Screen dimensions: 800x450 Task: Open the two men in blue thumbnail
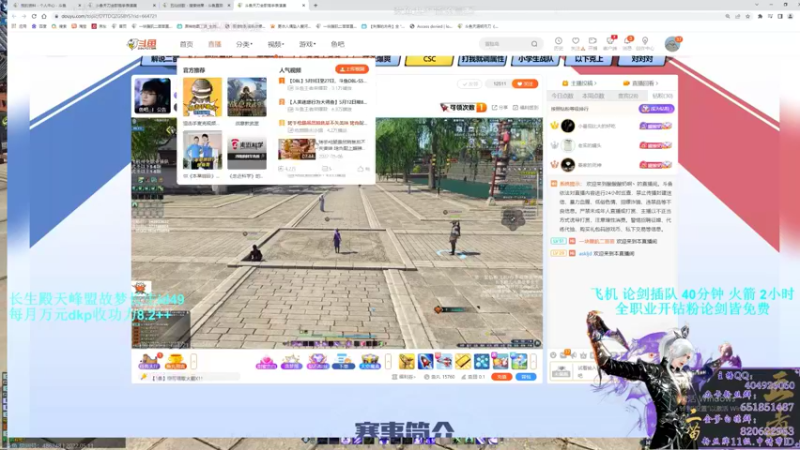pyautogui.click(x=203, y=150)
